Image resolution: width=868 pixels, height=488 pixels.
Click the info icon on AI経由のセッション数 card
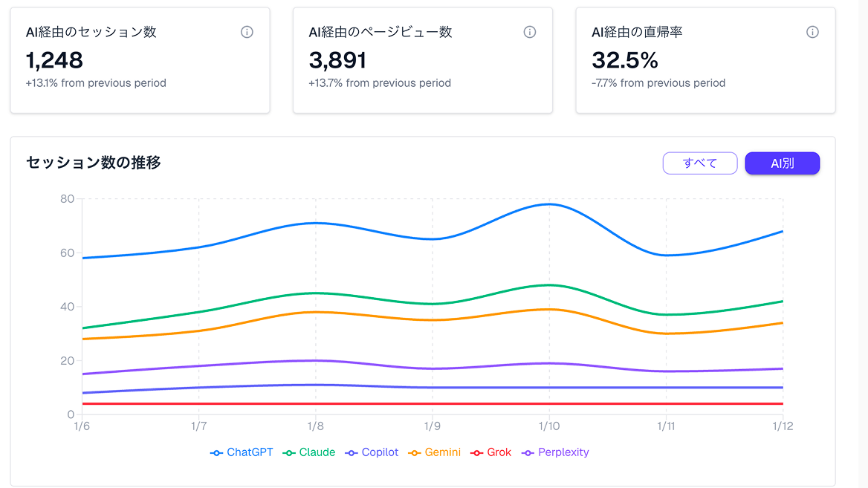247,32
